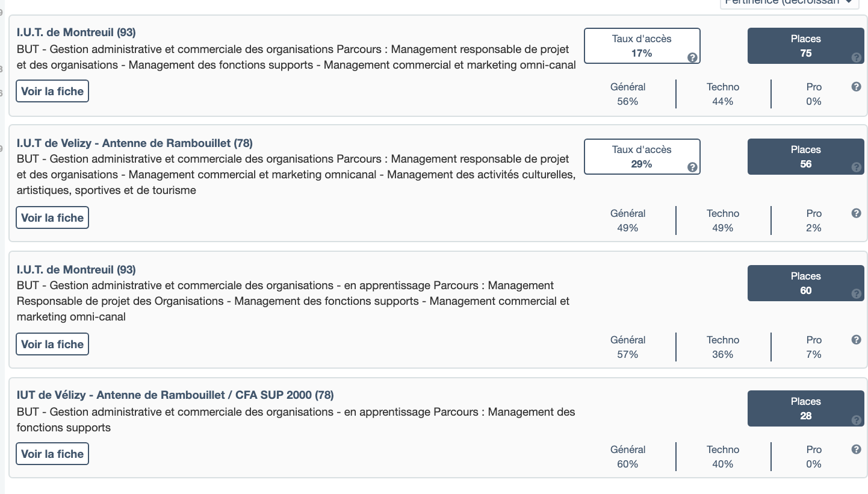The image size is (868, 494).
Task: Click help icon in the 75 places box
Action: pos(857,58)
